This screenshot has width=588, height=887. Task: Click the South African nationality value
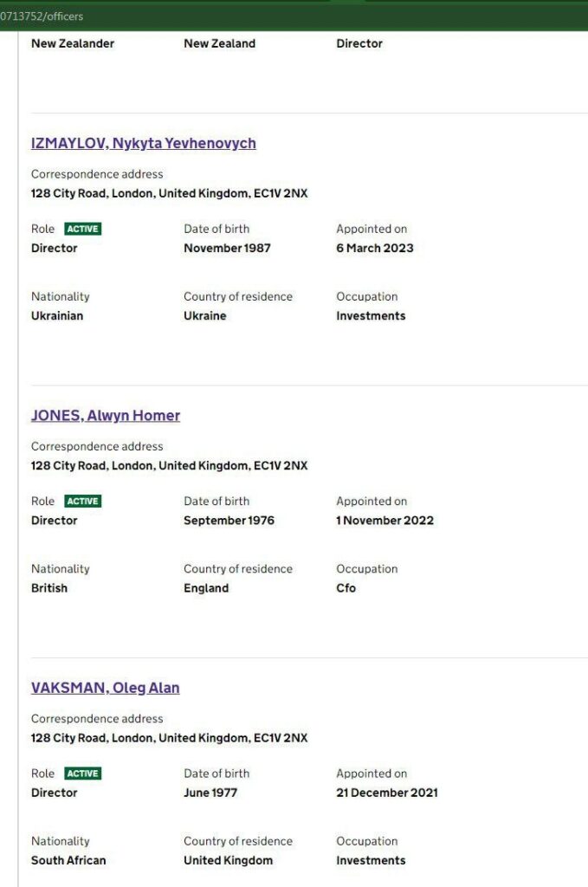coord(68,860)
